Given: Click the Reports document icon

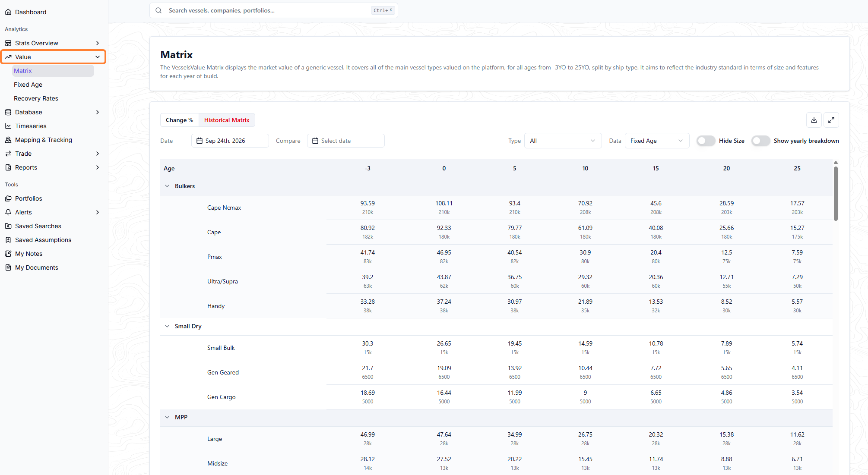Looking at the screenshot, I should tap(8, 167).
